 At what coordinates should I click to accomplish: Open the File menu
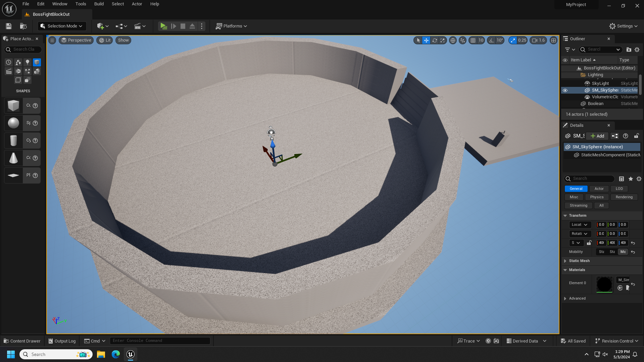click(x=26, y=4)
